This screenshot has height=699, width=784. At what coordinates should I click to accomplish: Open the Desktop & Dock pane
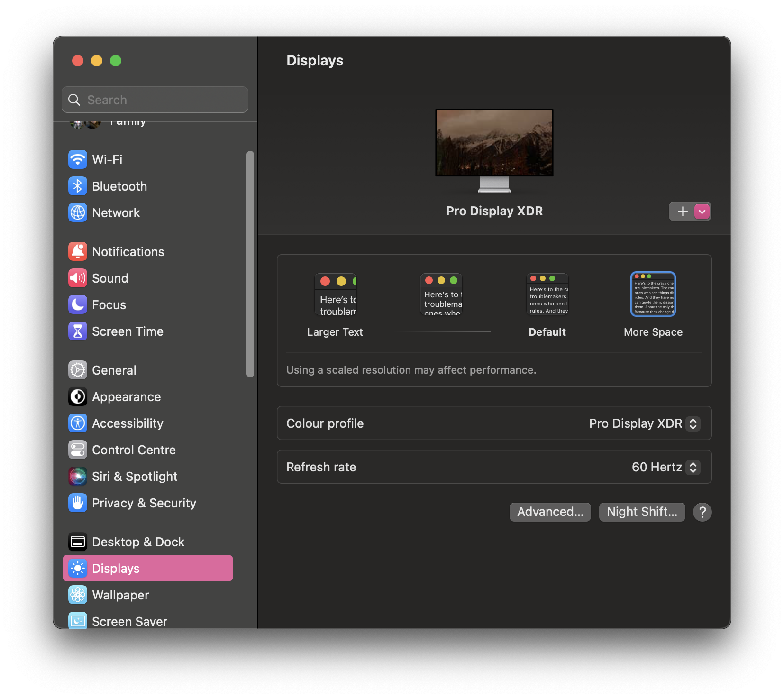[148, 542]
